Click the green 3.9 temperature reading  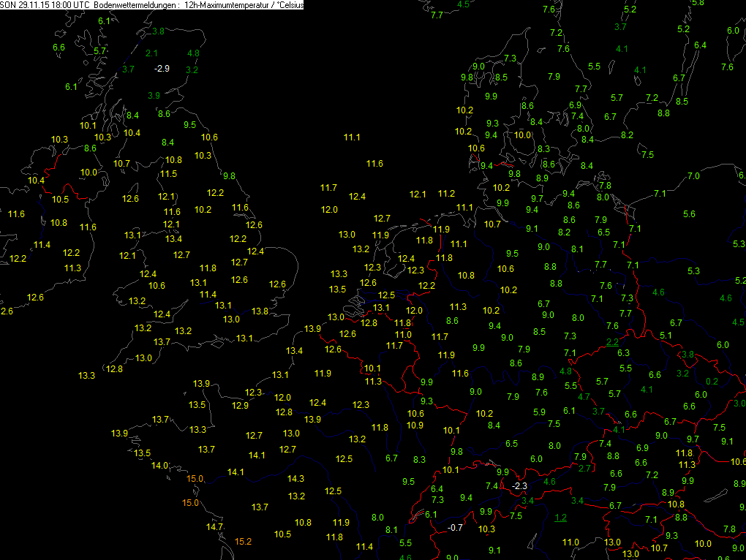click(x=154, y=96)
